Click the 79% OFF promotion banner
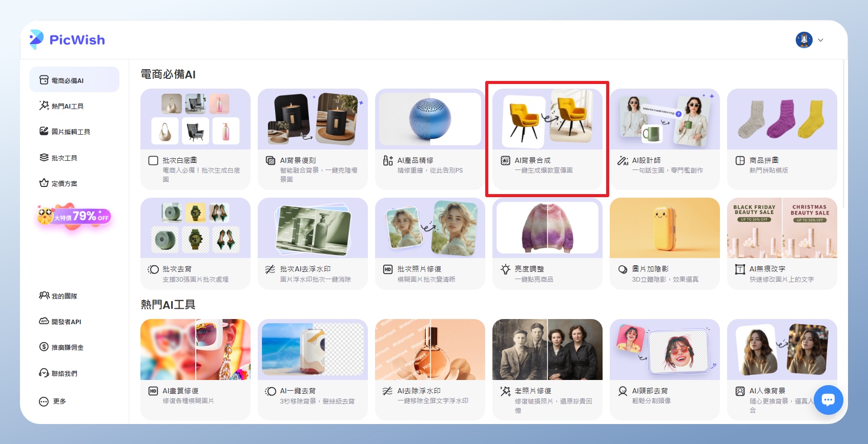Viewport: 868px width, 444px height. (74, 217)
